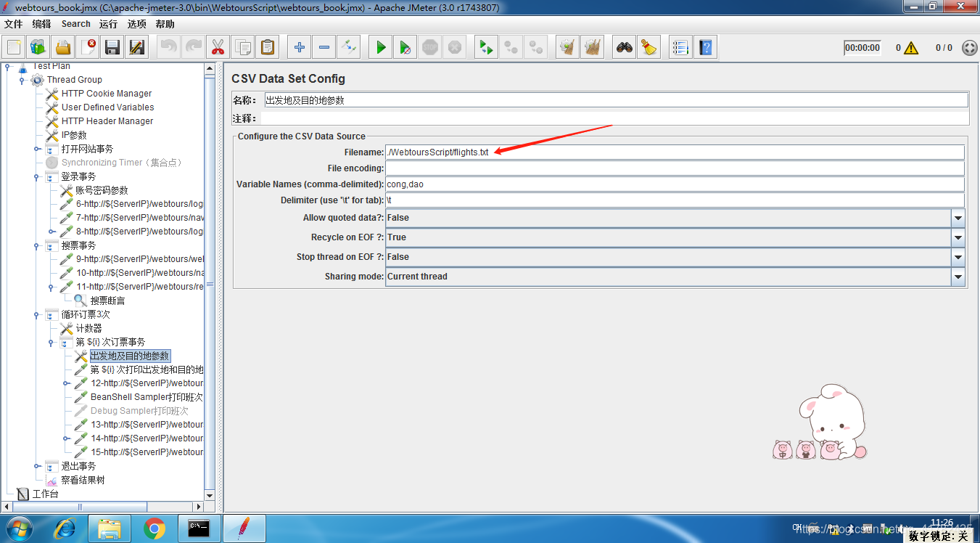The height and width of the screenshot is (543, 980).
Task: Click the Paste clipboard icon
Action: coord(267,48)
